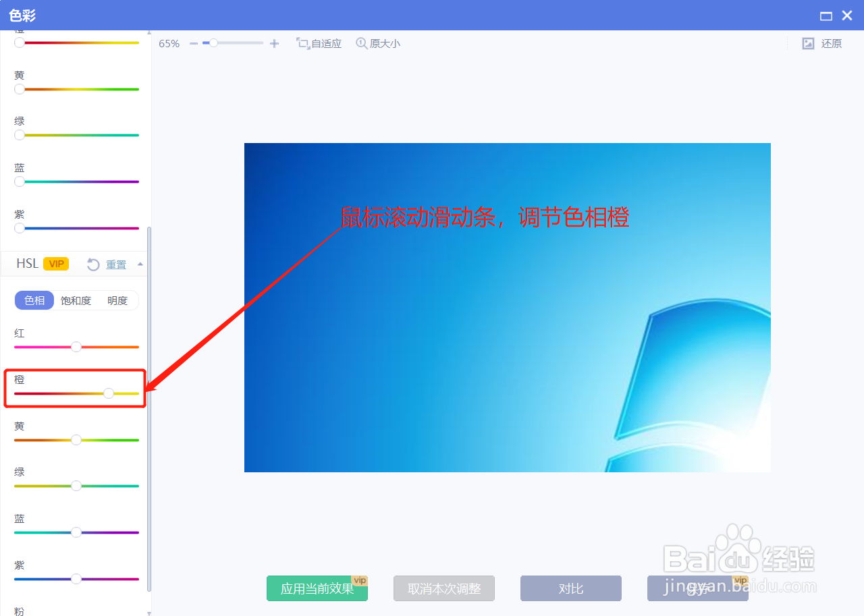Click 黄 slider handle in section above HSL
This screenshot has height=616, width=864.
point(20,89)
